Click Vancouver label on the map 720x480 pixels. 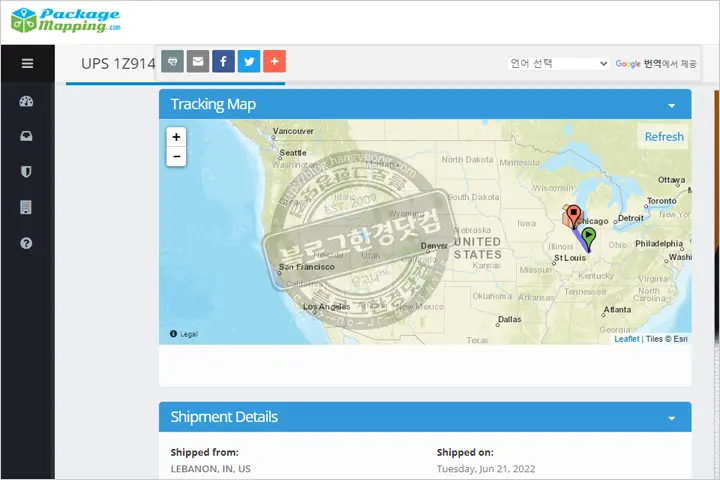(293, 131)
